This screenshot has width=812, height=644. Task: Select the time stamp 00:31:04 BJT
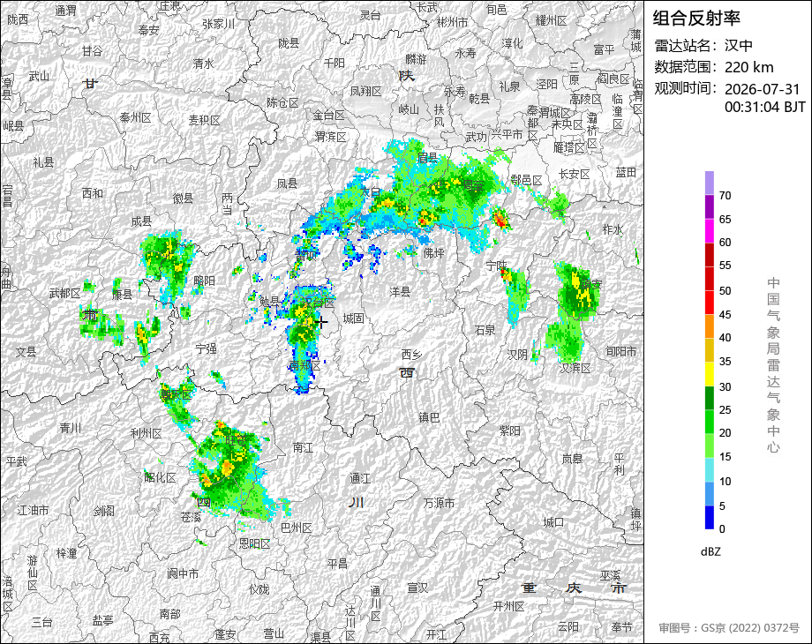click(x=765, y=107)
